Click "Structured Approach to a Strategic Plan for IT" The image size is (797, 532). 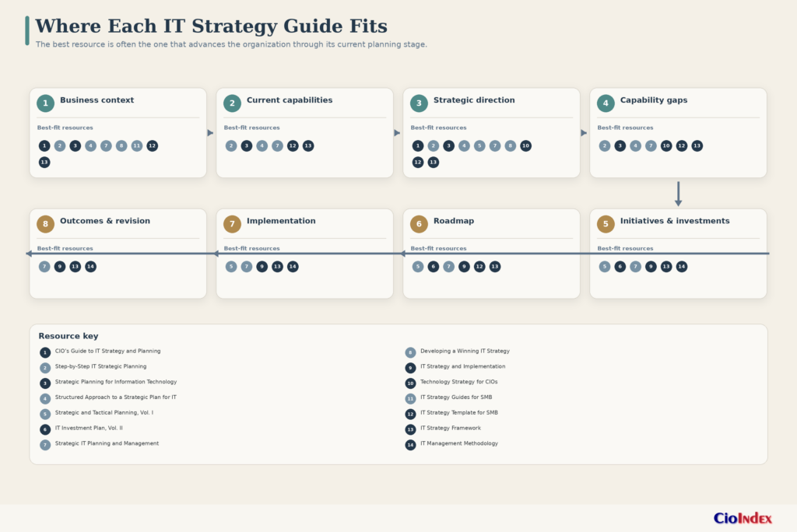[116, 397]
